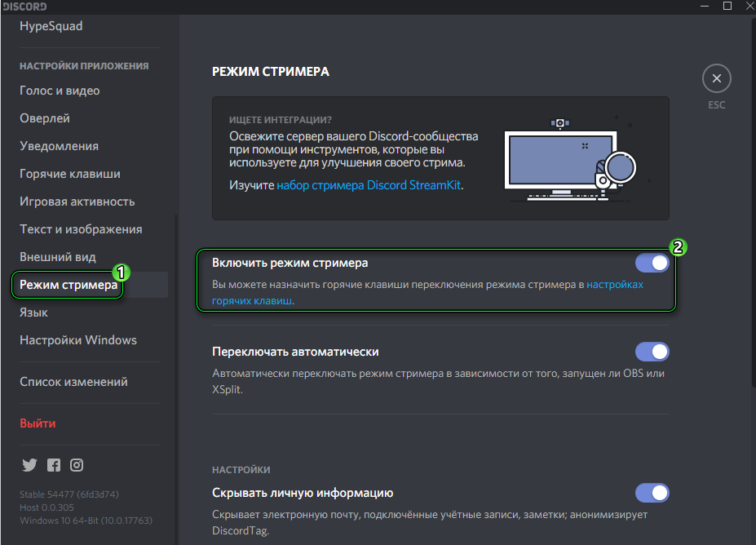
Task: Open "Игровая активность" section
Action: pyautogui.click(x=77, y=202)
